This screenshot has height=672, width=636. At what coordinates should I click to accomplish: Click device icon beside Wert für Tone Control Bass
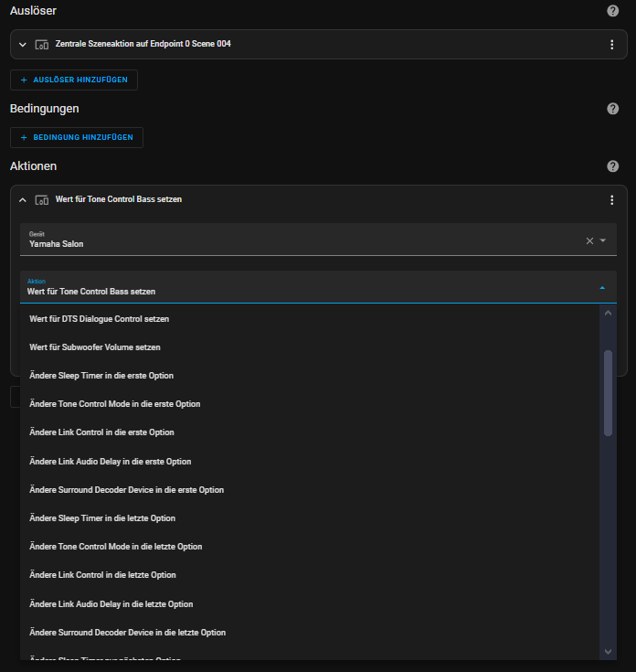pos(41,199)
